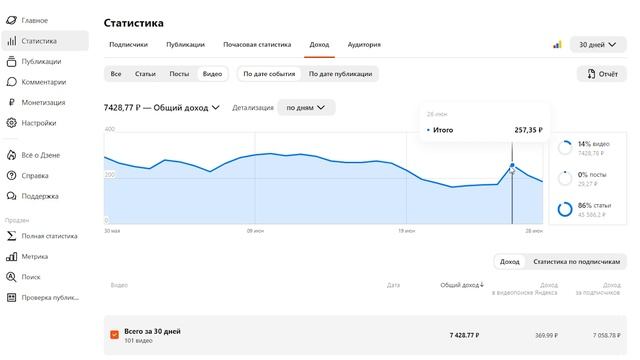
Task: Click the 7 428,77 ₽ total income cell
Action: pyautogui.click(x=464, y=335)
